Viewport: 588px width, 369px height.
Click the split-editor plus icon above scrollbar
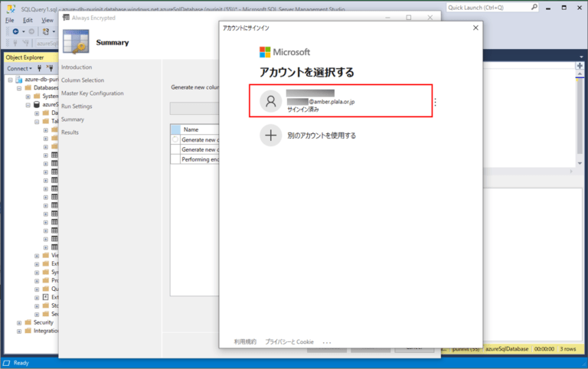(x=580, y=66)
